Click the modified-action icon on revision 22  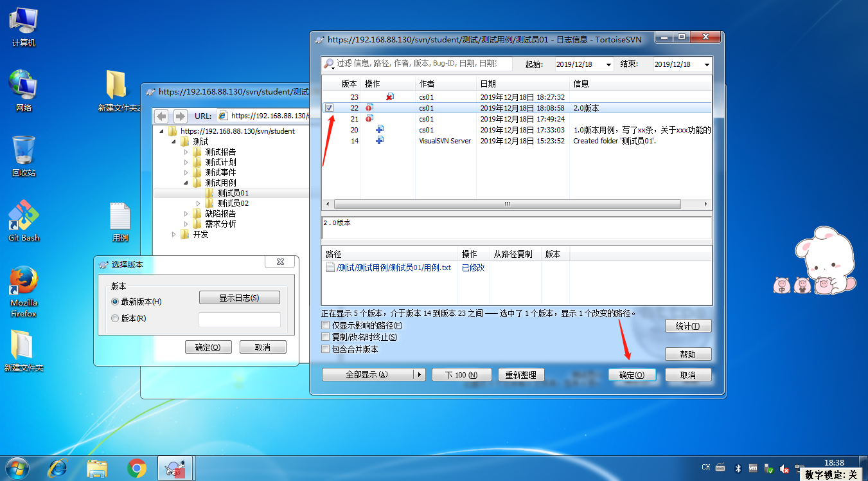coord(369,108)
